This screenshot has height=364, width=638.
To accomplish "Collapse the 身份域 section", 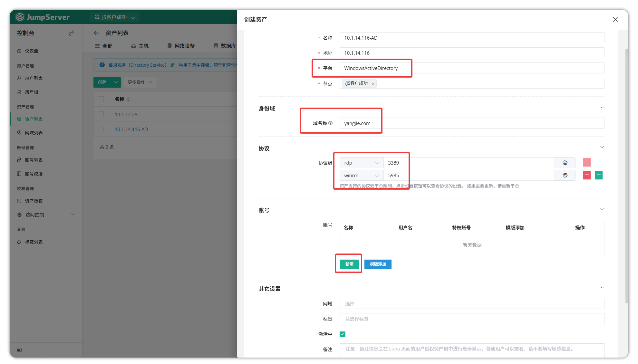I will (602, 108).
